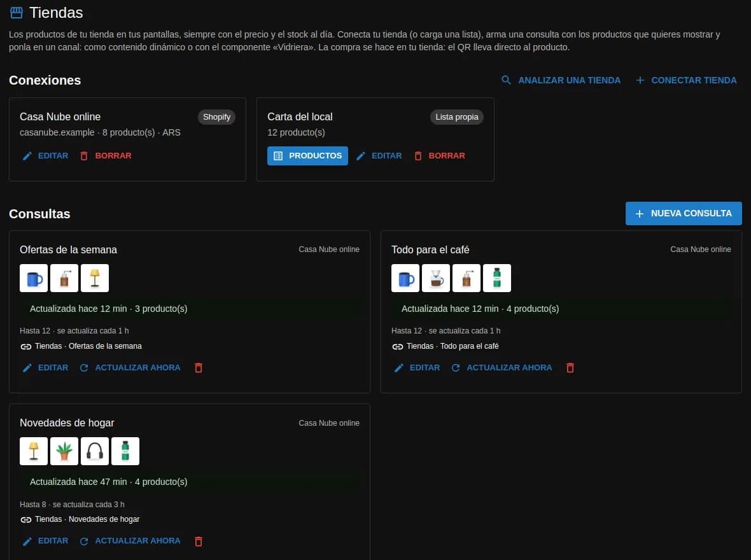
Task: Select coffee dripper thumbnail in Todo para el café
Action: pyautogui.click(x=436, y=278)
